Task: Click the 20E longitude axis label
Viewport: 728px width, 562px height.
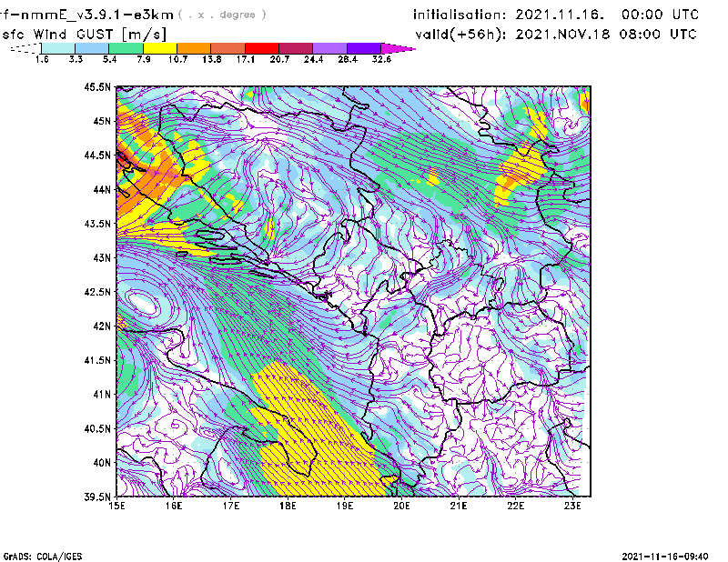Action: click(401, 506)
